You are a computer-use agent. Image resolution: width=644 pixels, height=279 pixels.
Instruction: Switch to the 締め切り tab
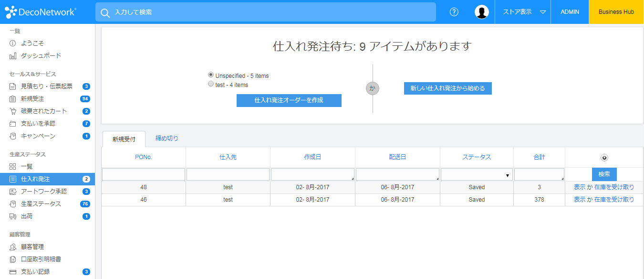166,139
